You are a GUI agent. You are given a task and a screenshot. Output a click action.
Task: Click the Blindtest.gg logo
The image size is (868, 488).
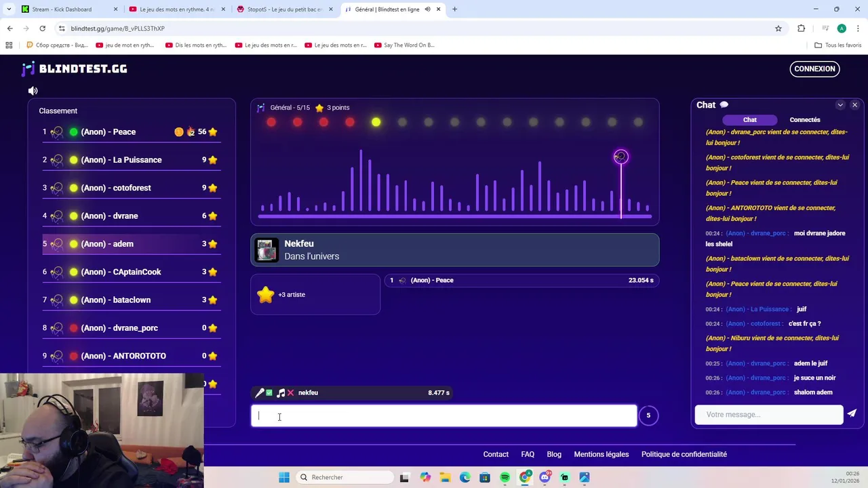75,68
